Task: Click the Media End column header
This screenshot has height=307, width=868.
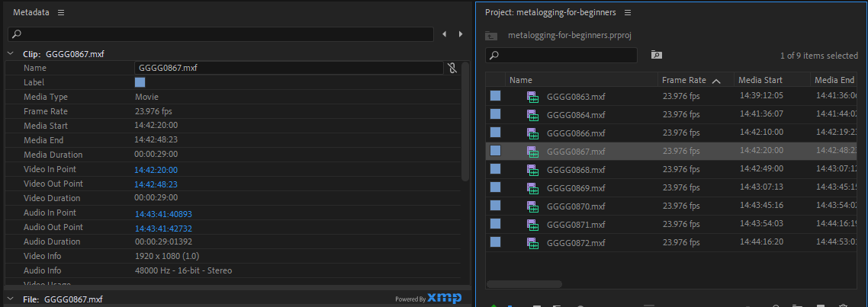Action: pyautogui.click(x=834, y=80)
